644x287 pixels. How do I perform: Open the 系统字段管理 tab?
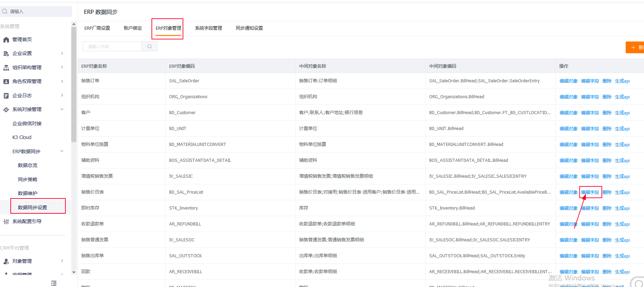(209, 28)
